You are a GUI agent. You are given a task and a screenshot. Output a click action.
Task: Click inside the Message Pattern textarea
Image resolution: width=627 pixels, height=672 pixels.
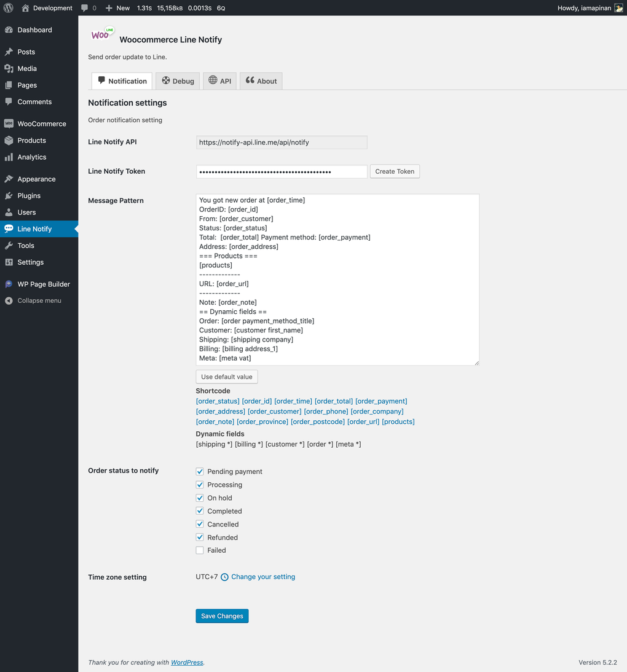[337, 279]
